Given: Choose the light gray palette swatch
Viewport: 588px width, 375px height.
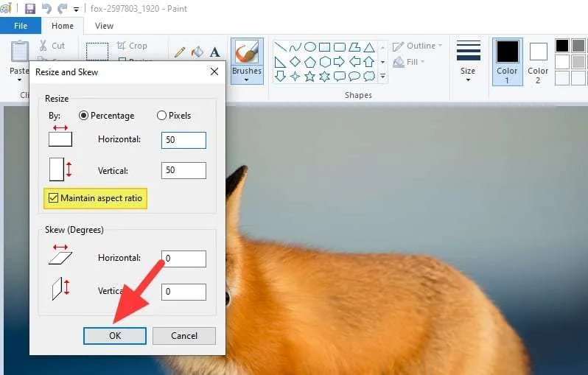Looking at the screenshot, I should coord(578,62).
